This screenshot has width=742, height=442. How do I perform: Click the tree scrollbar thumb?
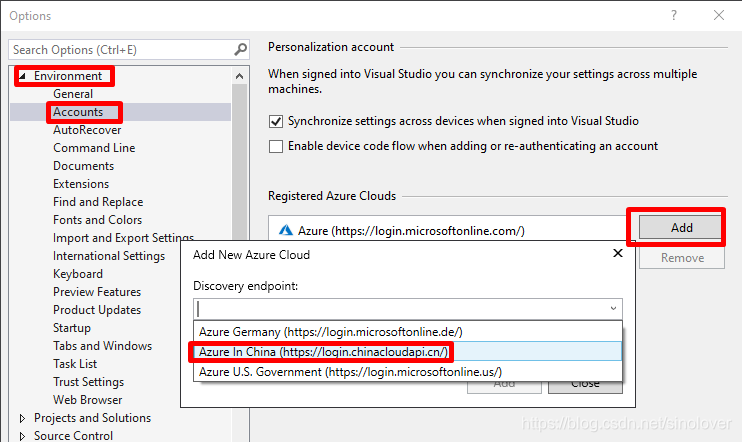click(239, 161)
